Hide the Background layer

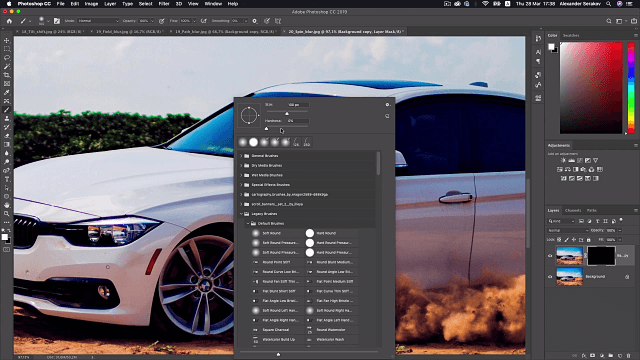pos(550,277)
